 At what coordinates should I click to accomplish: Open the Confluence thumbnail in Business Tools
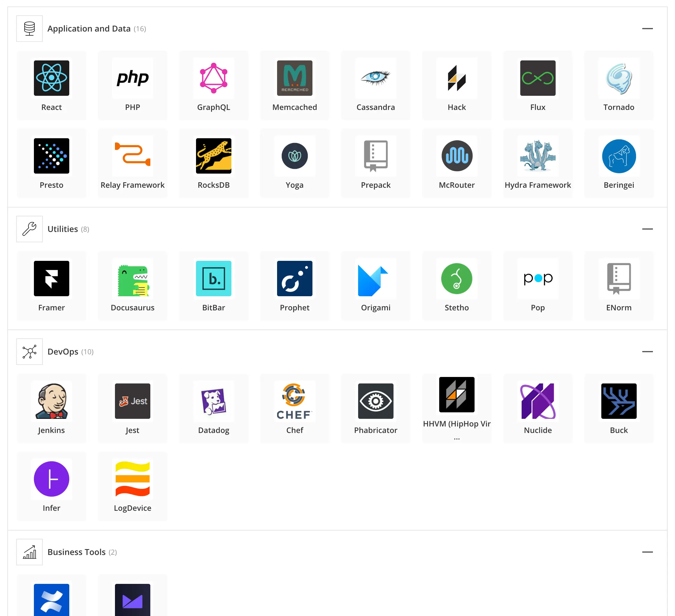pyautogui.click(x=51, y=599)
